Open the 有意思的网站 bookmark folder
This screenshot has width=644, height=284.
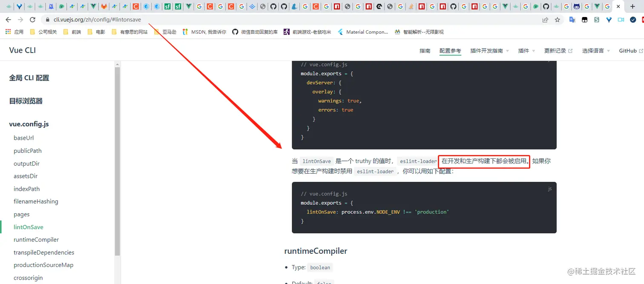(x=129, y=32)
